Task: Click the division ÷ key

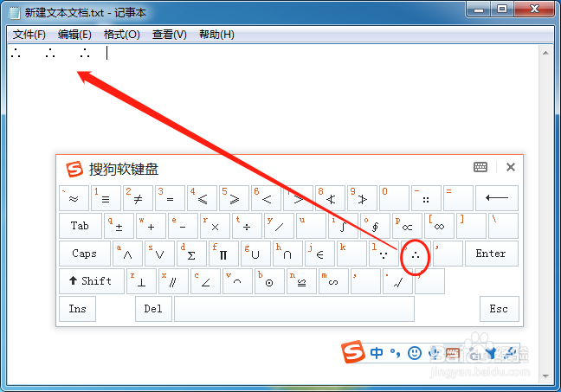Action: pyautogui.click(x=247, y=226)
